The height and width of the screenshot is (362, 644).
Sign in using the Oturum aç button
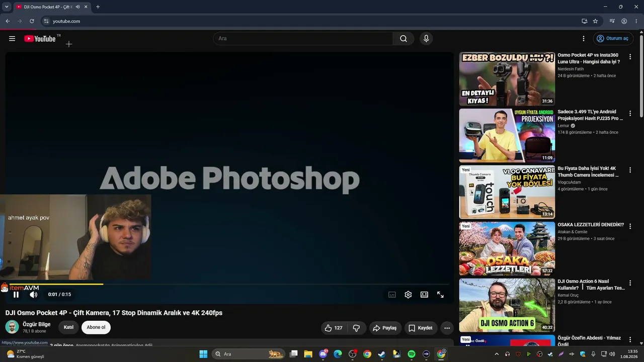point(612,39)
